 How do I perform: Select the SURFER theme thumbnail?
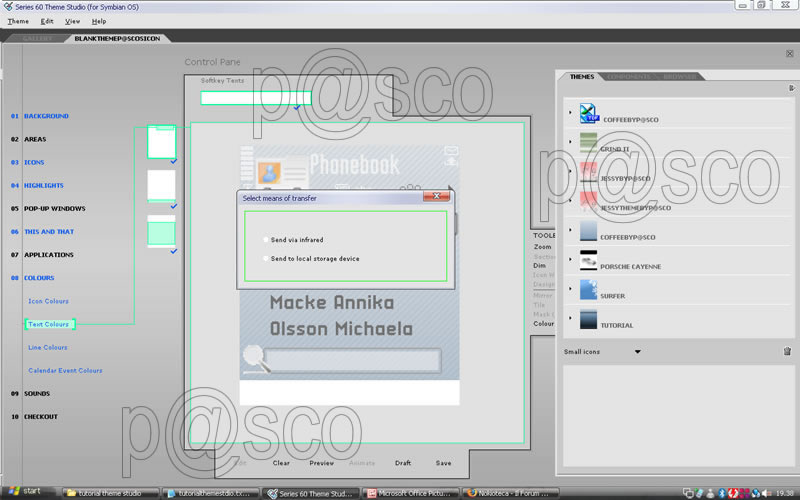[588, 290]
